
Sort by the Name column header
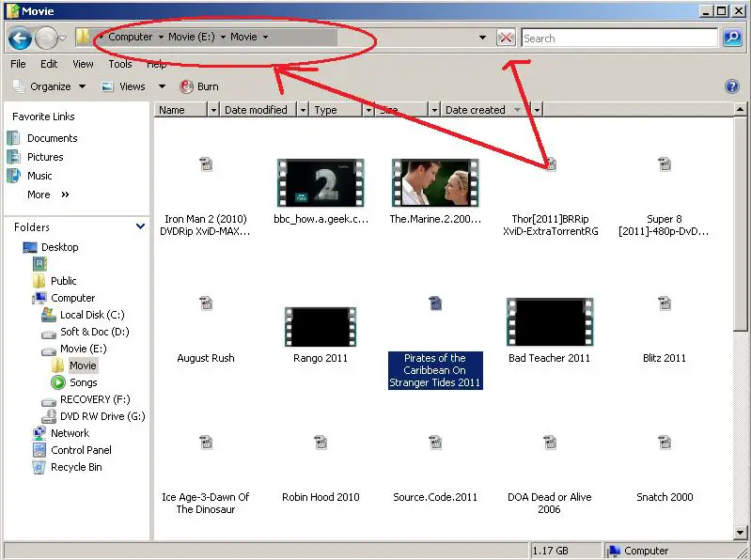[x=181, y=110]
